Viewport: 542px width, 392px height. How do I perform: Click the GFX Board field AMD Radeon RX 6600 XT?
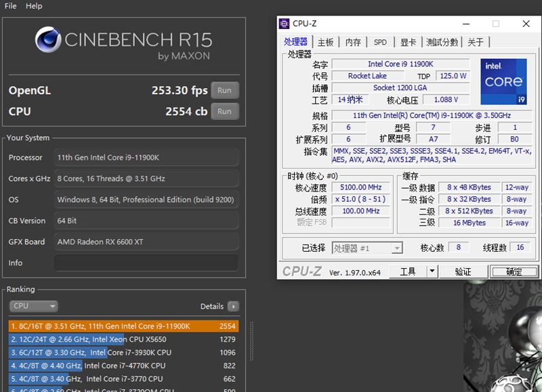pyautogui.click(x=146, y=242)
